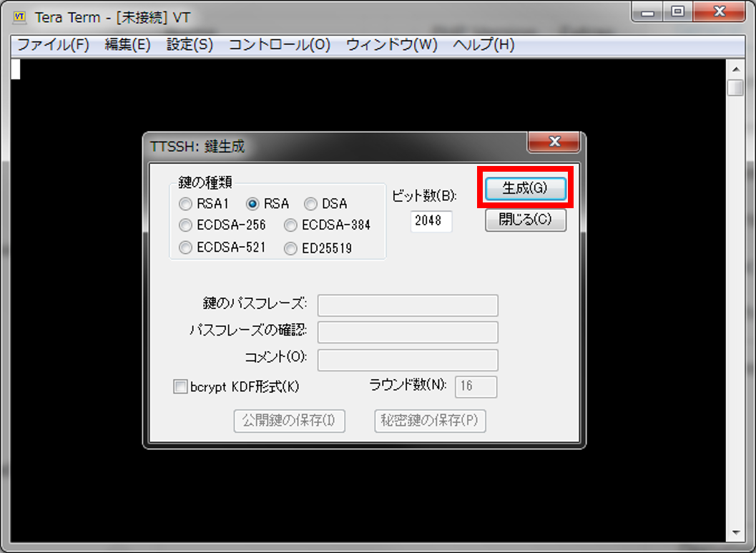The width and height of the screenshot is (756, 553).
Task: Pick the ECDSA-384 radio option
Action: [x=290, y=225]
